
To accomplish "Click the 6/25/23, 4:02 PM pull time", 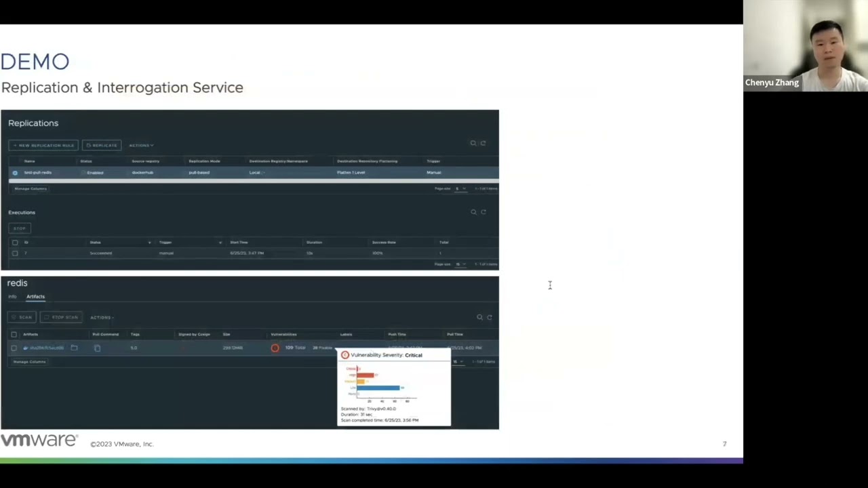I will pos(464,348).
